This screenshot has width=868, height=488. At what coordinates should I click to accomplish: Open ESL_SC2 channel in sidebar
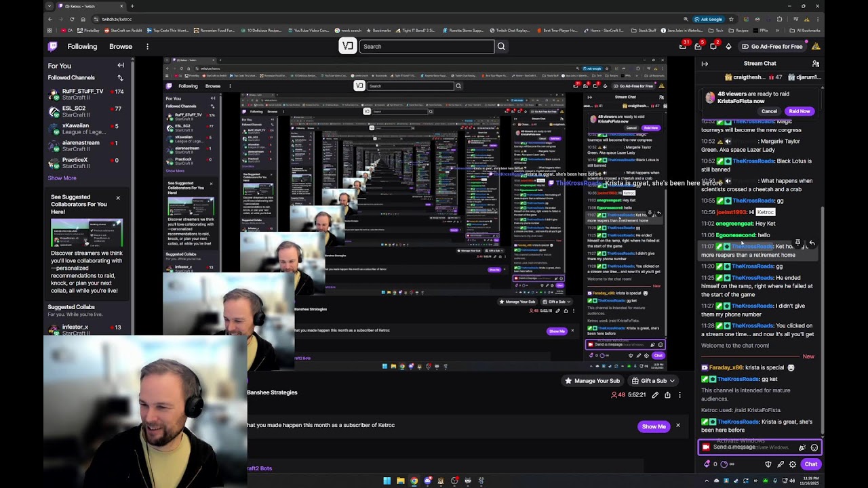(x=87, y=111)
